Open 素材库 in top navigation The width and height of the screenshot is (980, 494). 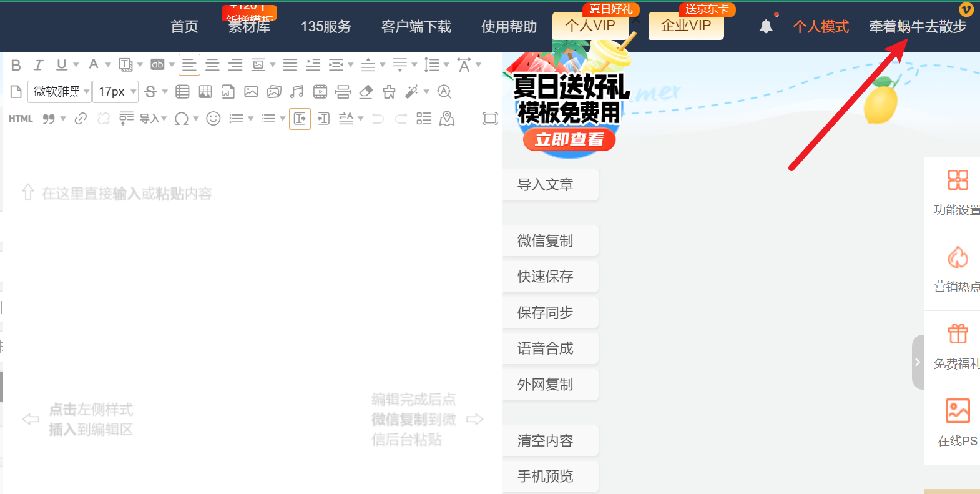point(249,27)
